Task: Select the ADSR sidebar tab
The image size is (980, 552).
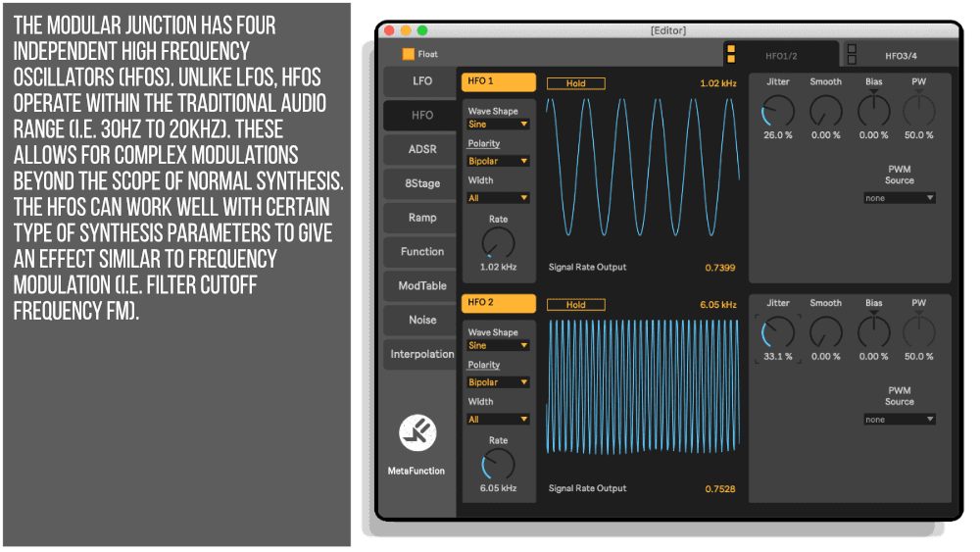Action: coord(421,149)
